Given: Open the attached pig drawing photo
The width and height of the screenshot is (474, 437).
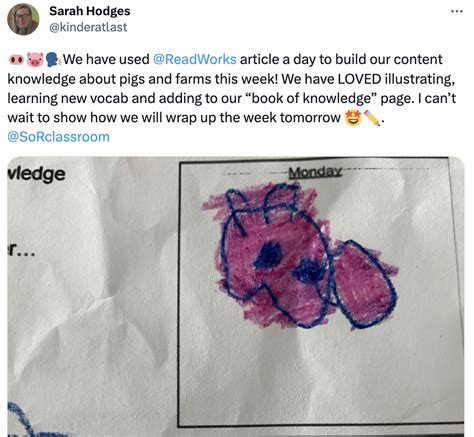Looking at the screenshot, I should tap(236, 297).
